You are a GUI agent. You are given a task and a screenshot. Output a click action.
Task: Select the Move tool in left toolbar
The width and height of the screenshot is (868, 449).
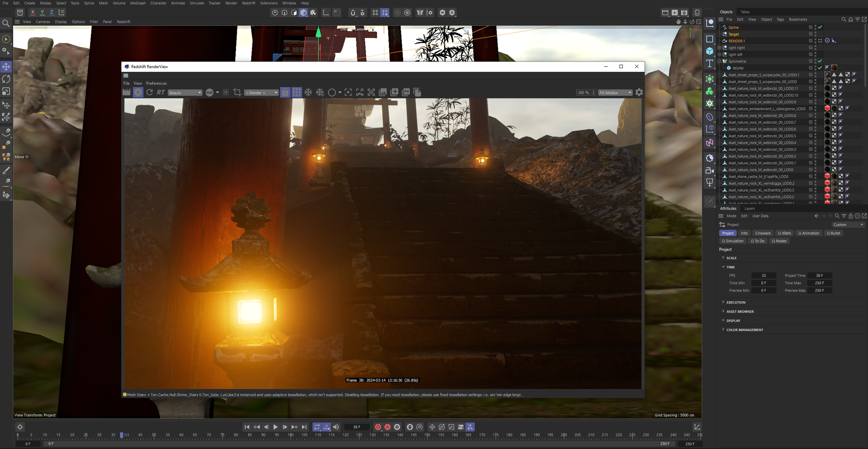point(6,67)
